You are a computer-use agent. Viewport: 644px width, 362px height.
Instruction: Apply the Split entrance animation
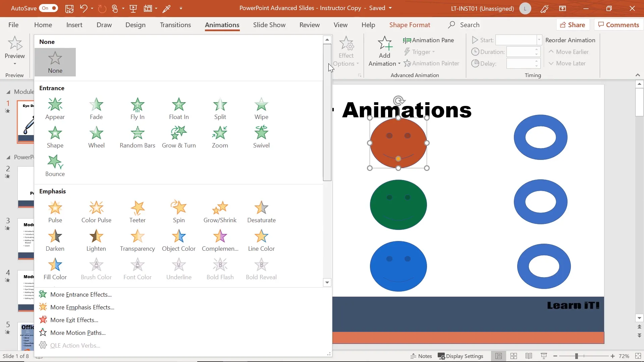(220, 109)
